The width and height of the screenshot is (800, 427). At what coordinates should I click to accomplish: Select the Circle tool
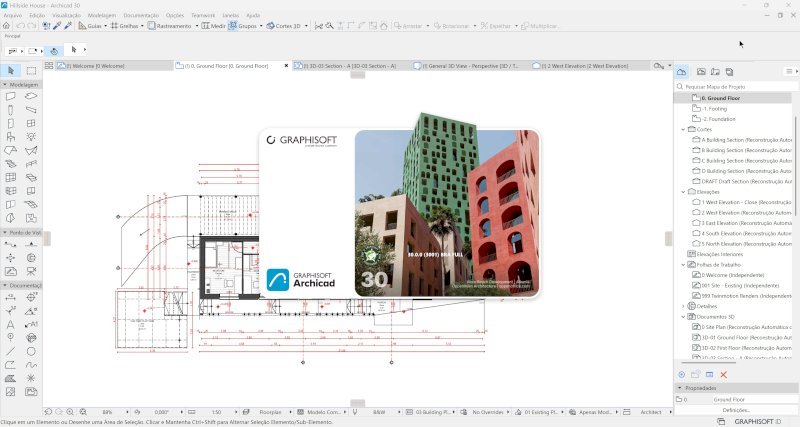pyautogui.click(x=31, y=351)
